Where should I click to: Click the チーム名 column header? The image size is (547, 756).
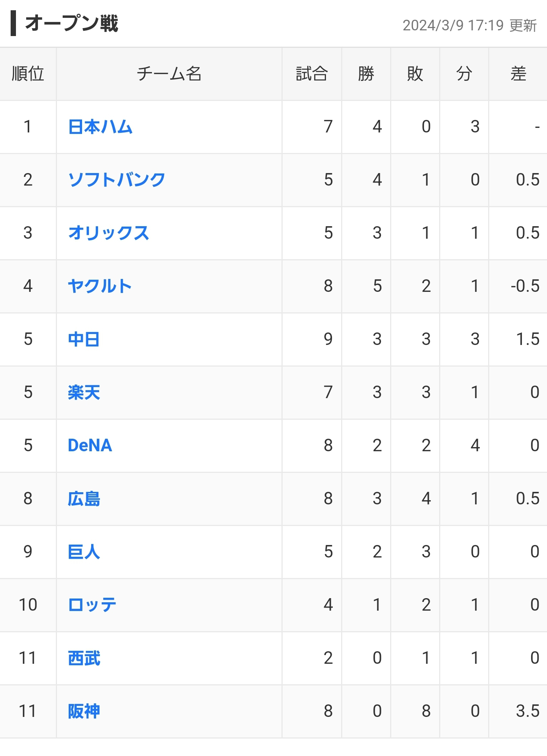point(169,74)
